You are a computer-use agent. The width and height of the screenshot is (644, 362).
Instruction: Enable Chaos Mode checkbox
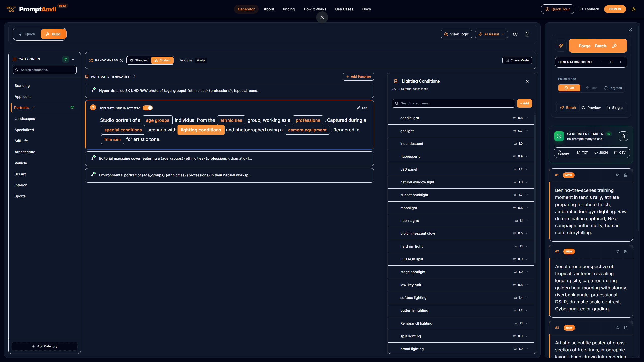[517, 60]
